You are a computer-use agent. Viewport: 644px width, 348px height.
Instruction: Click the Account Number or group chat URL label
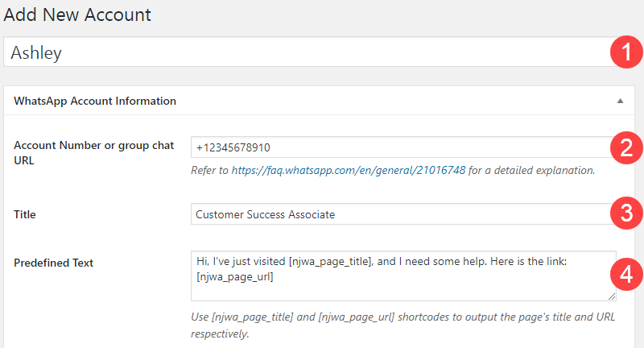point(94,153)
